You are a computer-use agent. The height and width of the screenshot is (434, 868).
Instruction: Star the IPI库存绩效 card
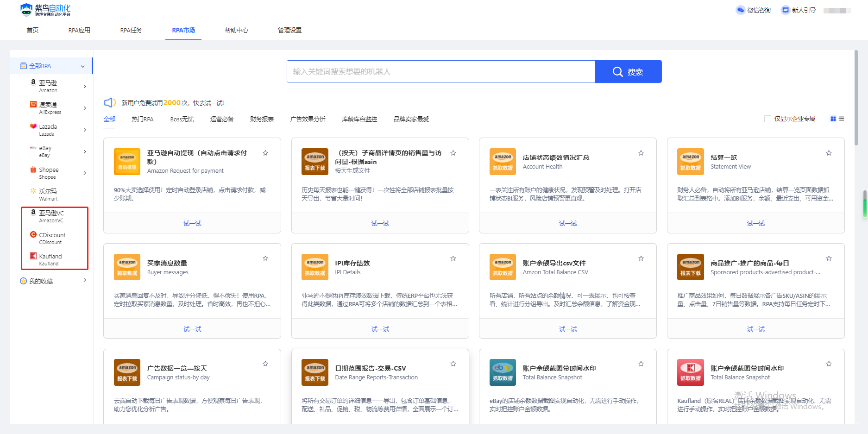tap(453, 258)
